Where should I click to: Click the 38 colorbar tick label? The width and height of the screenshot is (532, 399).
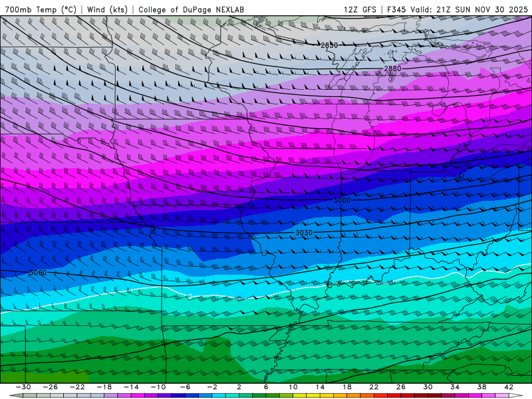pyautogui.click(x=481, y=387)
